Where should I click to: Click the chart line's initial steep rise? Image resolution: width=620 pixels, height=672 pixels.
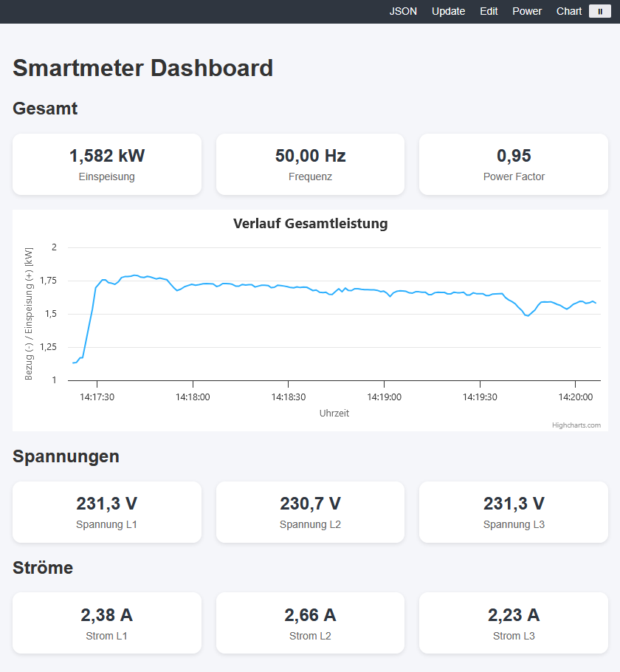(x=89, y=322)
